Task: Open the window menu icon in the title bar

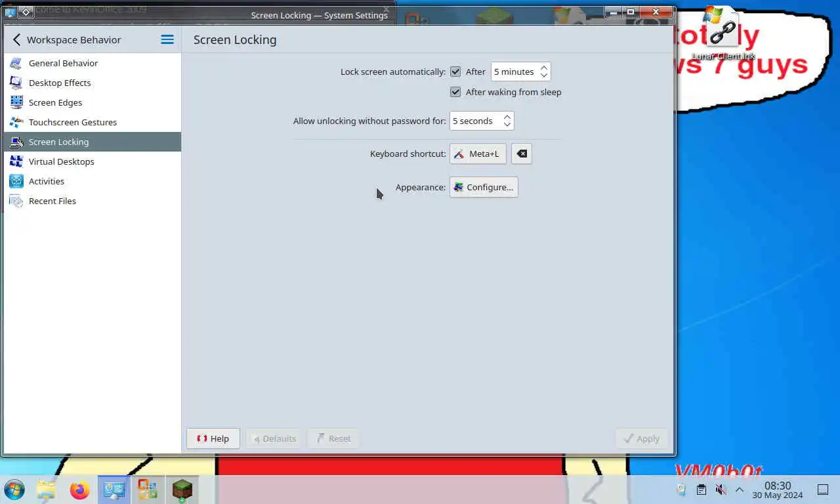Action: pos(10,12)
